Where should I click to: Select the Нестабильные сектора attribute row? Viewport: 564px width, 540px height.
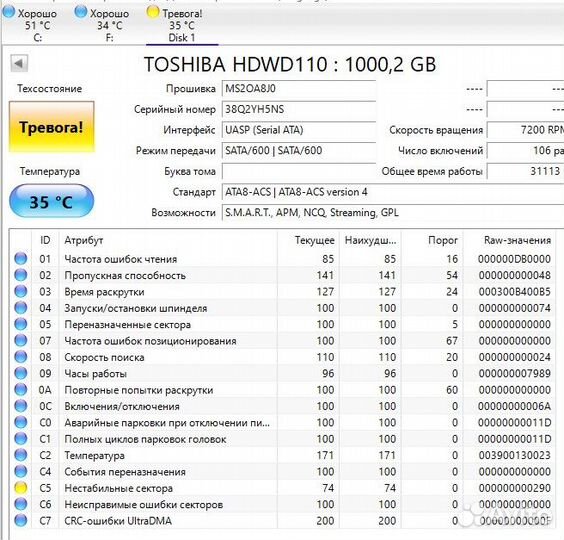[283, 488]
